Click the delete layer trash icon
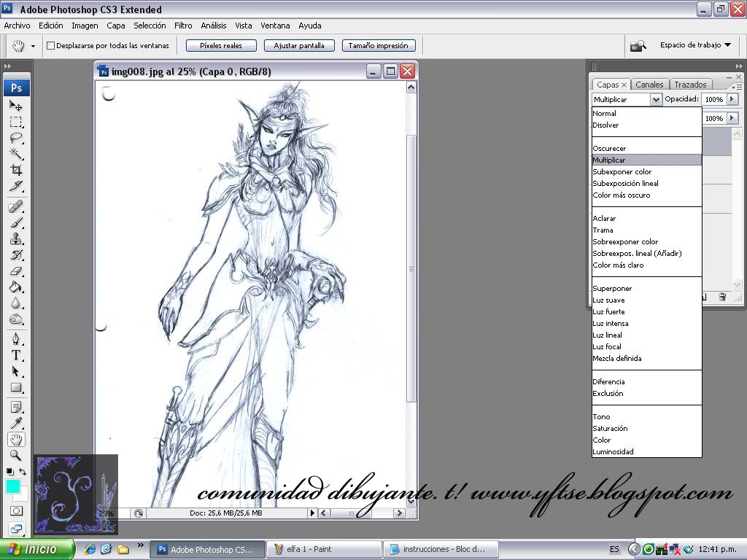This screenshot has height=560, width=747. click(x=722, y=297)
